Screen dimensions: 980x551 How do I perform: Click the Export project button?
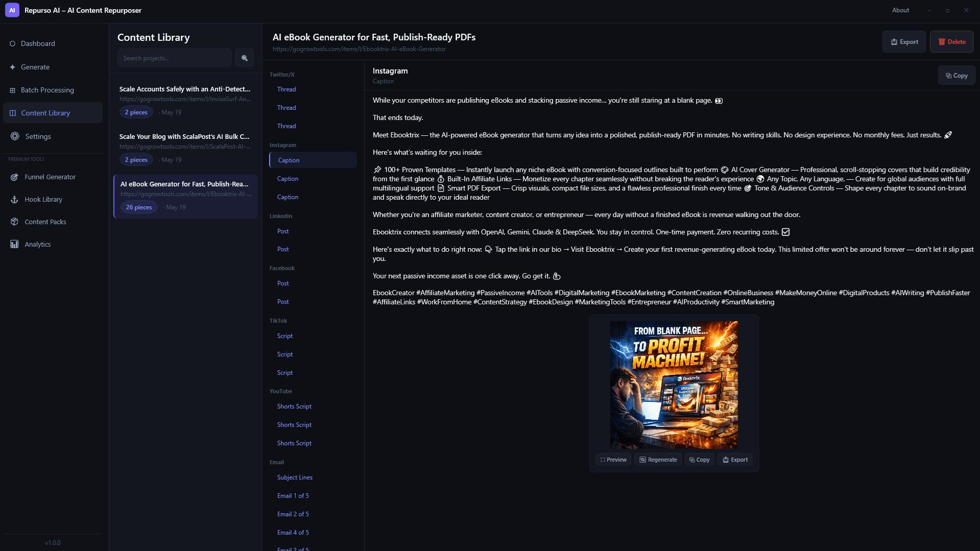click(x=904, y=42)
